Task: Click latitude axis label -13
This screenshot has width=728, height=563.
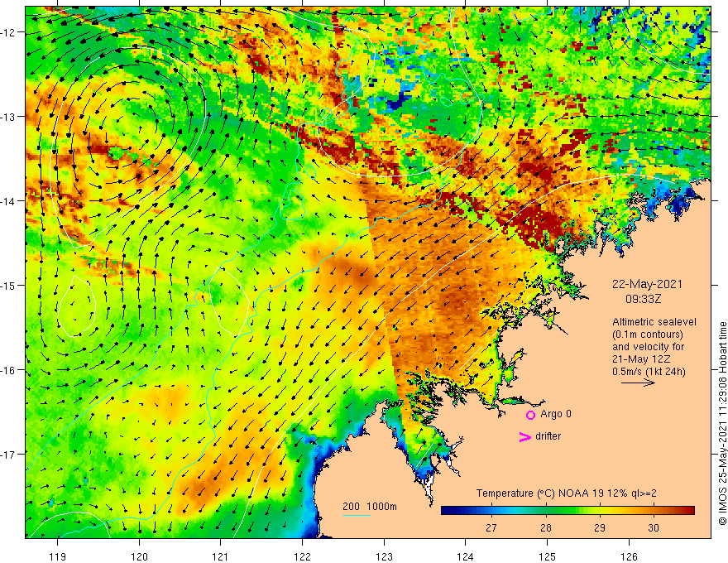Action: click(8, 117)
